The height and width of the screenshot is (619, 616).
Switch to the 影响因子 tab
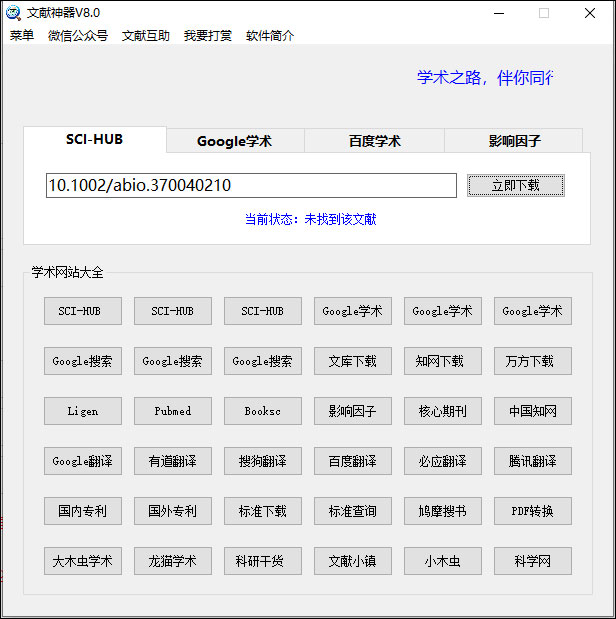tap(514, 141)
